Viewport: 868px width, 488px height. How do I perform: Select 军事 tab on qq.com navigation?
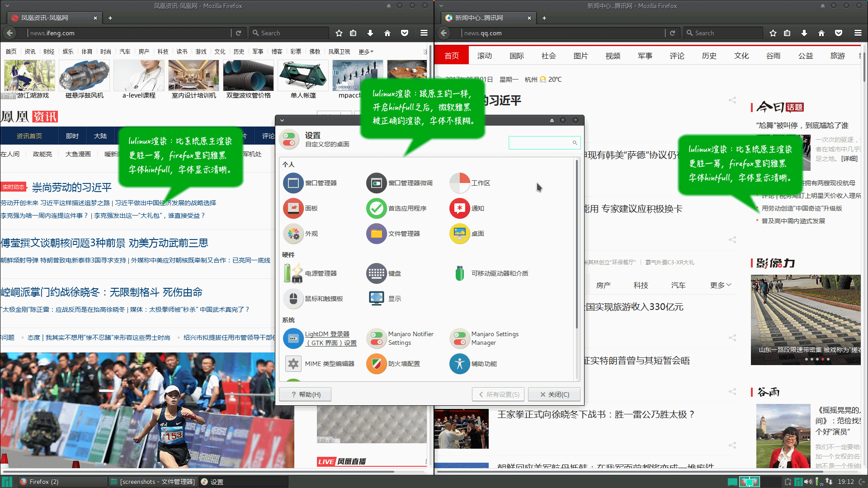coord(645,56)
